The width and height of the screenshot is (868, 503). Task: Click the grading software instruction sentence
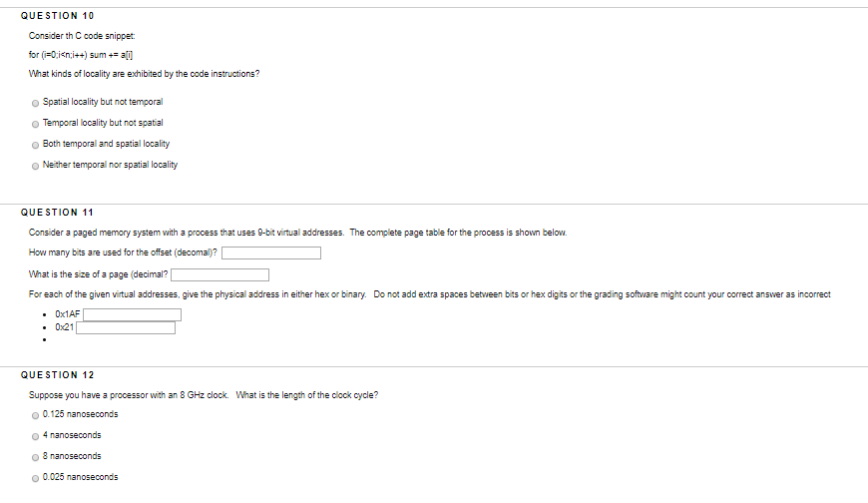pyautogui.click(x=429, y=294)
